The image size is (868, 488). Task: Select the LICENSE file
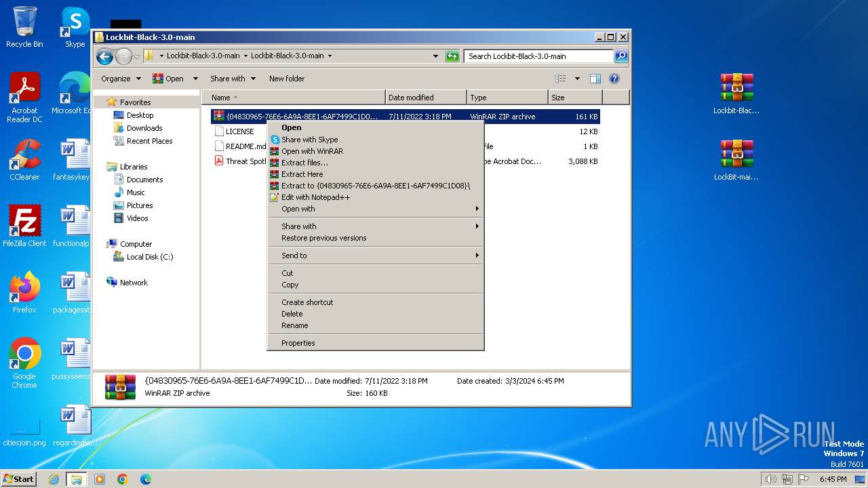click(239, 131)
